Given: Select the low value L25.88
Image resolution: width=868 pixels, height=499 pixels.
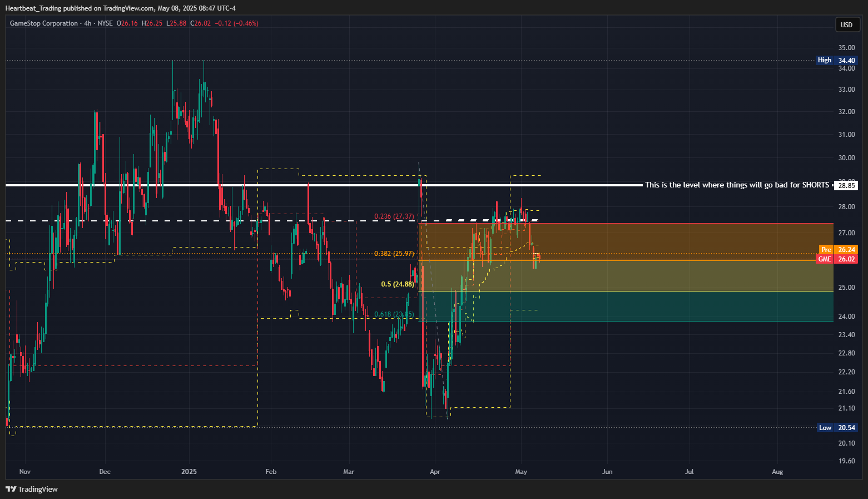Looking at the screenshot, I should (x=176, y=23).
